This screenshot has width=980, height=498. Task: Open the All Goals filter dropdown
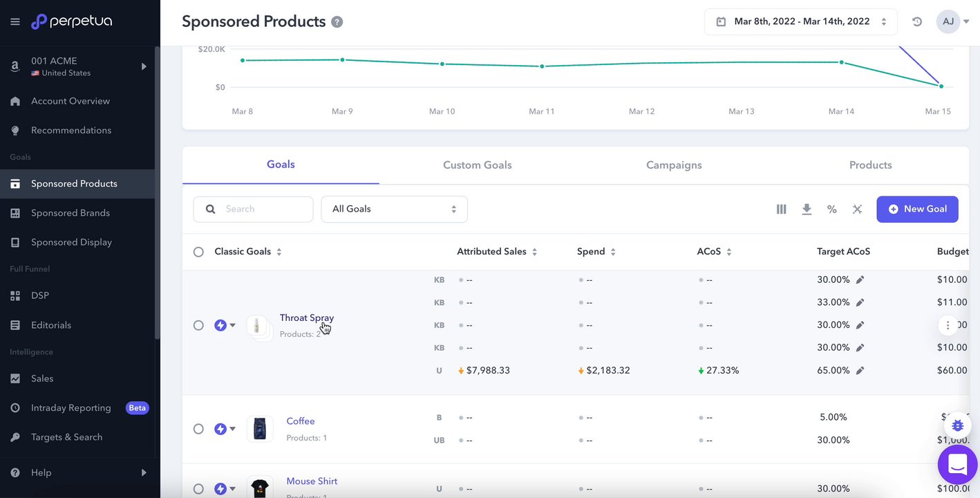tap(394, 209)
